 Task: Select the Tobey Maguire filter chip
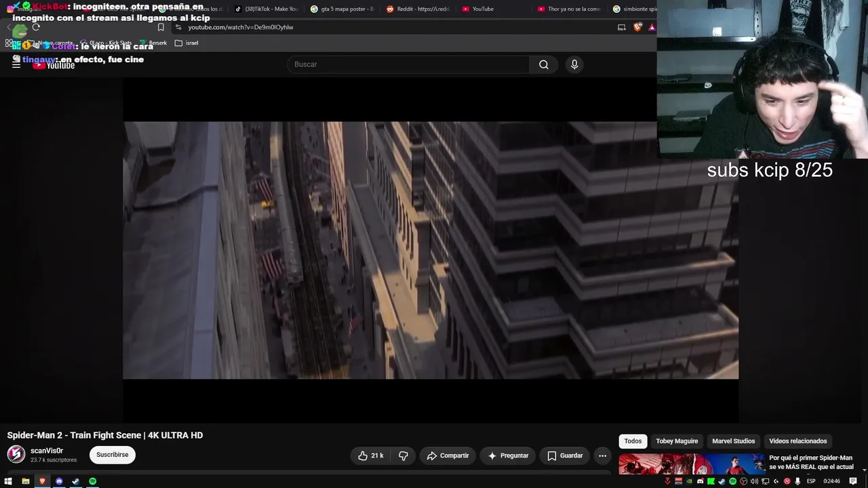click(x=677, y=441)
